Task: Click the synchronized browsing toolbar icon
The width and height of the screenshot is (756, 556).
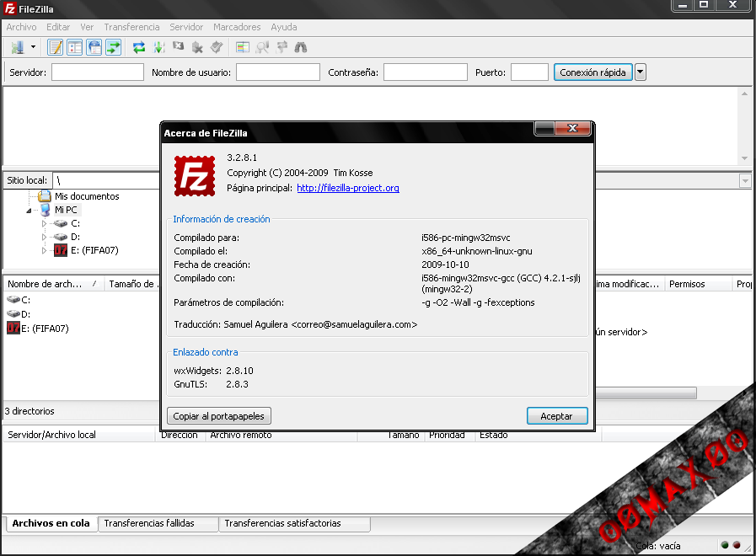Action: pyautogui.click(x=281, y=47)
